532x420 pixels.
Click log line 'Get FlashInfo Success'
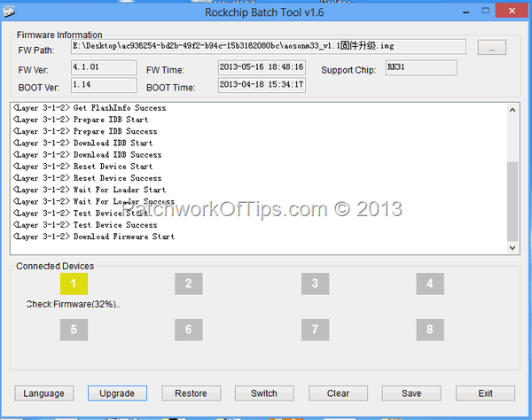click(90, 108)
